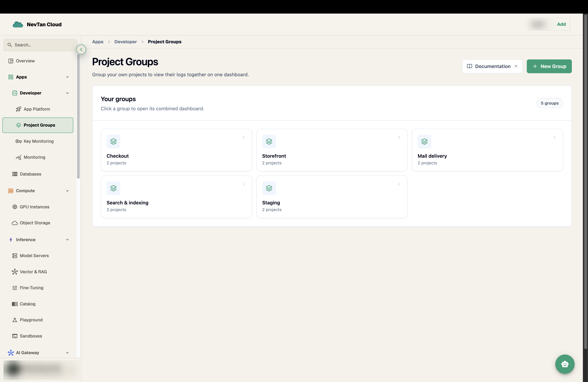
Task: Click the Sandboxes terminal icon
Action: [15, 336]
